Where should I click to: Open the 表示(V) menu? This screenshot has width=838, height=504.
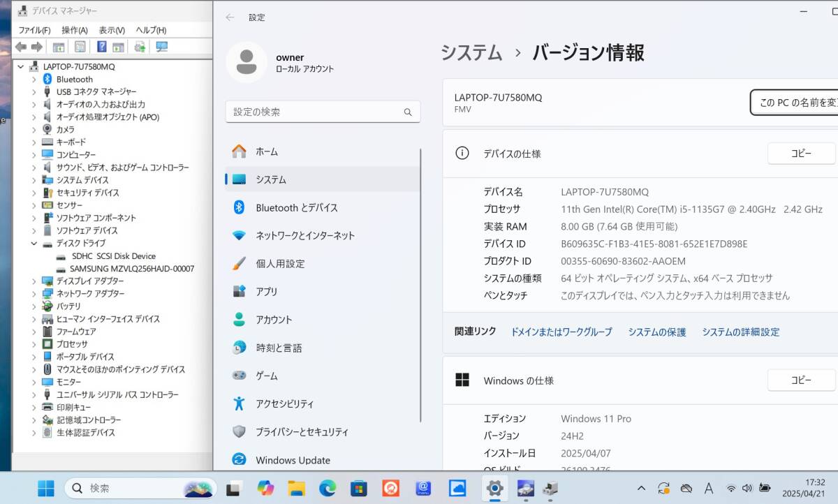pos(112,30)
